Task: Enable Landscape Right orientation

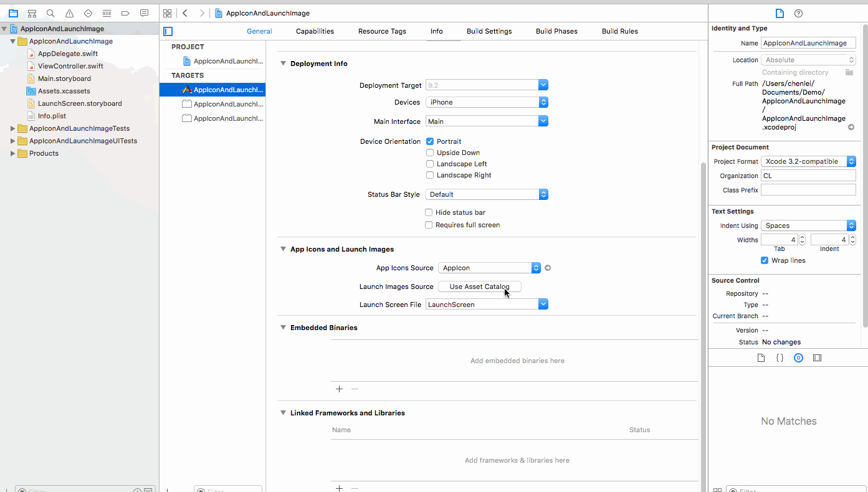Action: point(430,175)
